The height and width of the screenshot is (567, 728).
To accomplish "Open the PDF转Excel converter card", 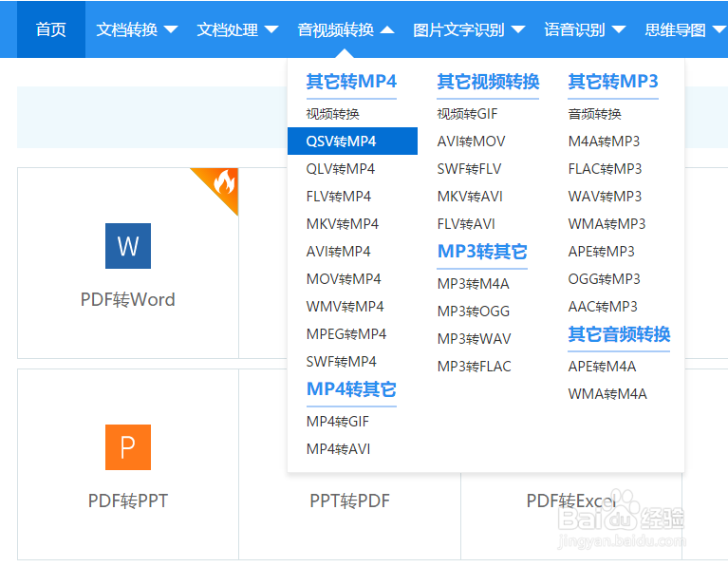I will tap(571, 501).
